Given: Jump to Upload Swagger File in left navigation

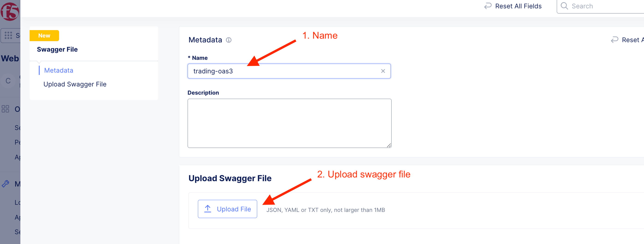Looking at the screenshot, I should click(75, 84).
